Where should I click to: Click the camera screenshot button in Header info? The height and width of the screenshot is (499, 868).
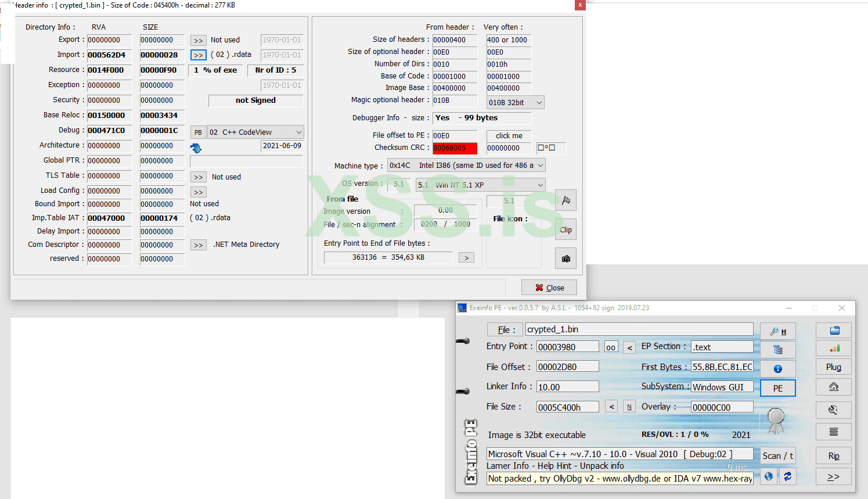[x=566, y=259]
